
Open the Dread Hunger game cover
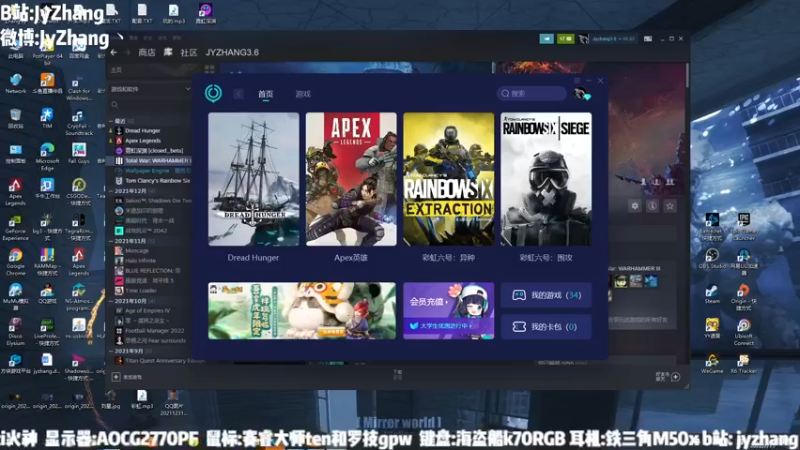254,179
